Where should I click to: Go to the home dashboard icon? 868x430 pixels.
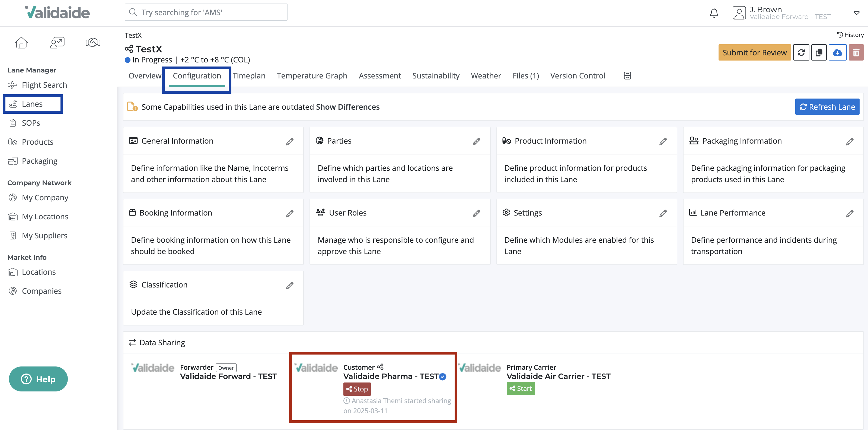[x=21, y=43]
